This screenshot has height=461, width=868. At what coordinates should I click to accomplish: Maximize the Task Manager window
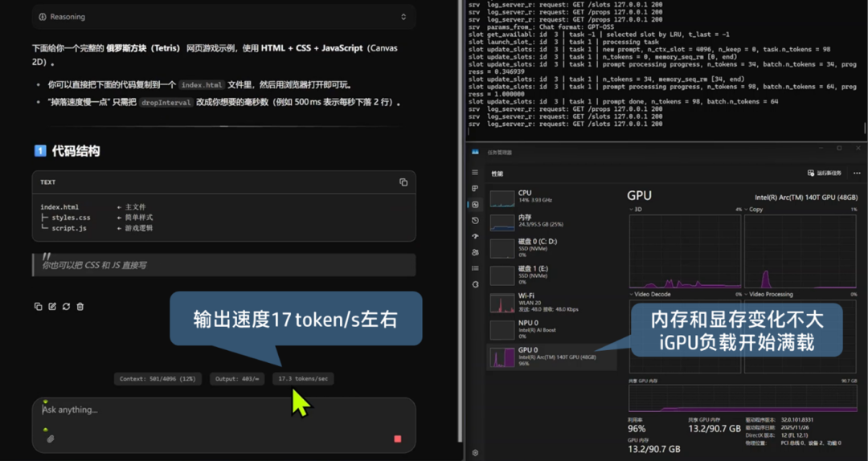coord(839,149)
